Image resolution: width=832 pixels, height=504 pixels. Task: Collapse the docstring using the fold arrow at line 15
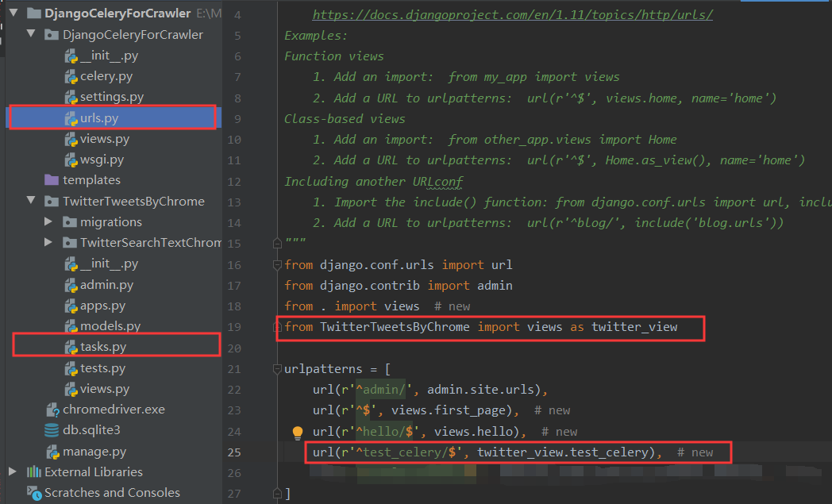coord(275,243)
